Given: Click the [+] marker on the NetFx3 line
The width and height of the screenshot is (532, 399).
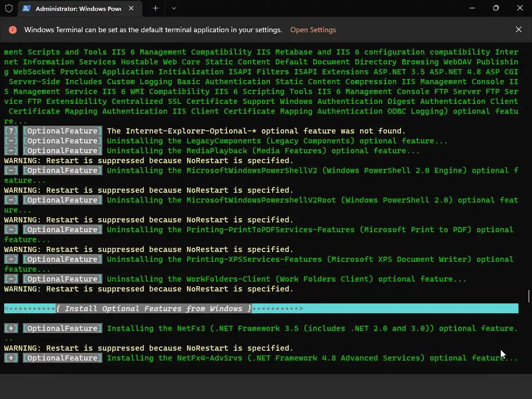Looking at the screenshot, I should click(x=11, y=328).
